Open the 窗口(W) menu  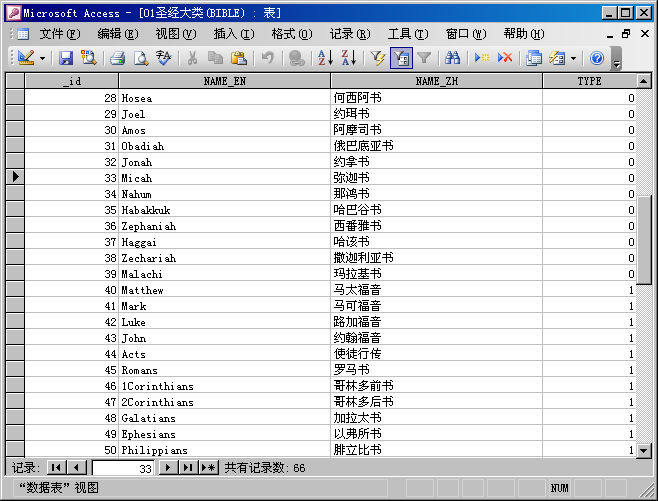coord(466,34)
